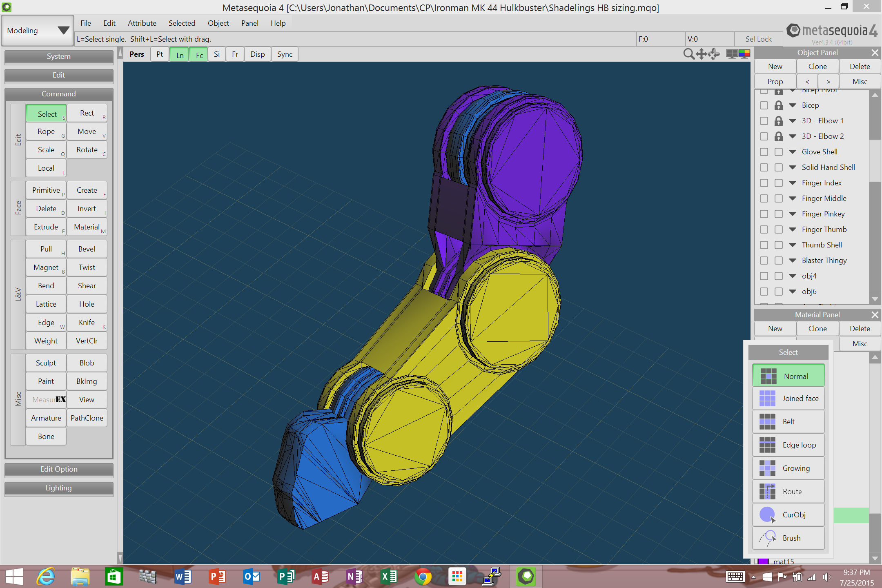This screenshot has width=882, height=588.
Task: Open the Attribute menu
Action: tap(142, 23)
